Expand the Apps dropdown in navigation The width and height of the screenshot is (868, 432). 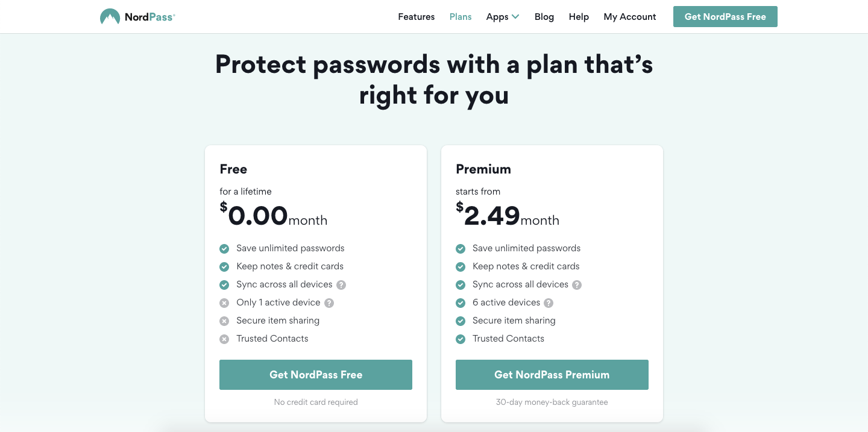coord(503,17)
